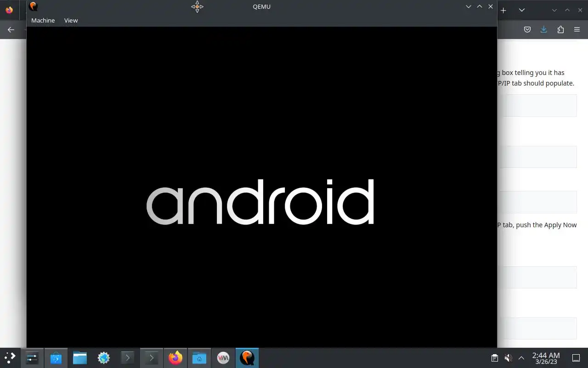
Task: Launch Discover software store from taskbar
Action: pyautogui.click(x=56, y=357)
